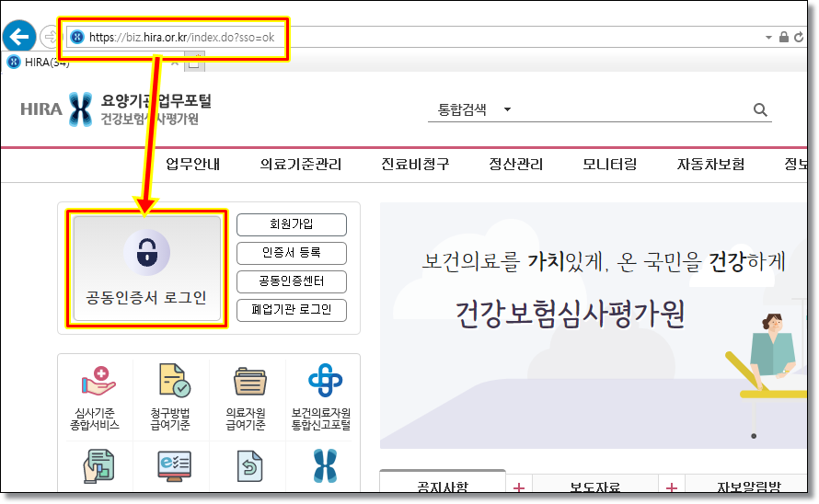Image resolution: width=819 pixels, height=504 pixels.
Task: Open the address bar history dropdown arrow
Action: [x=768, y=37]
